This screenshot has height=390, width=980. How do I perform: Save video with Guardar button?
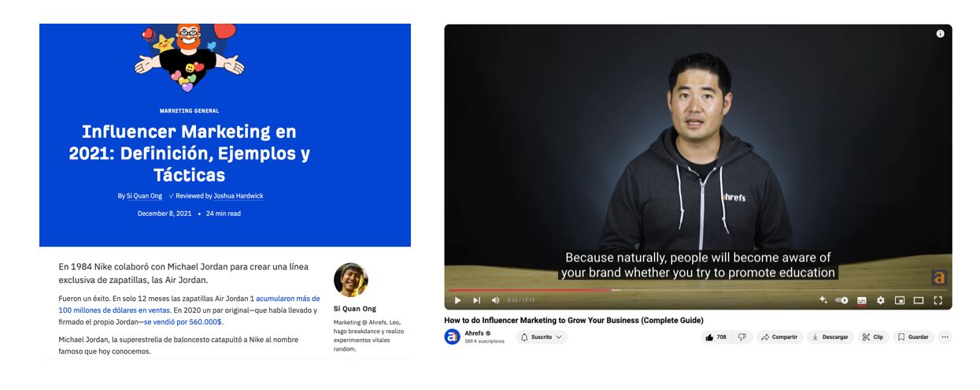pyautogui.click(x=913, y=337)
